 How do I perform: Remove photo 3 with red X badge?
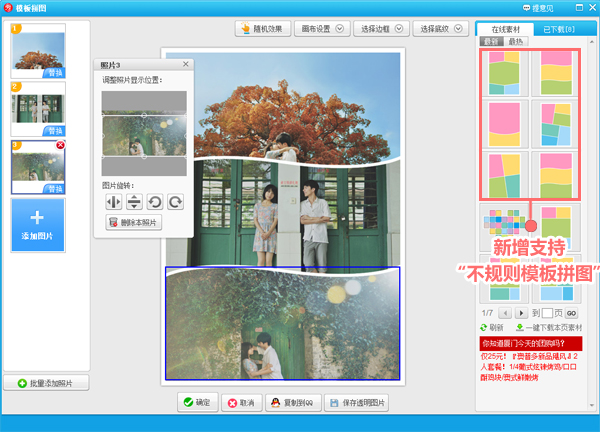tap(60, 146)
